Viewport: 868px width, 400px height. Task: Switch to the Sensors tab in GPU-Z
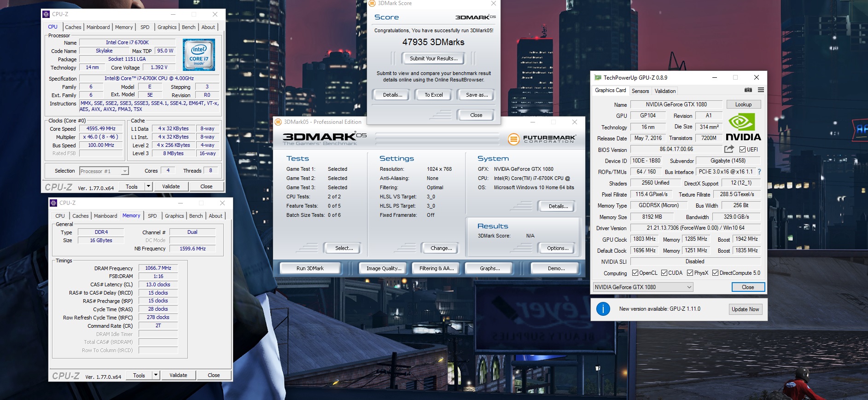coord(640,91)
